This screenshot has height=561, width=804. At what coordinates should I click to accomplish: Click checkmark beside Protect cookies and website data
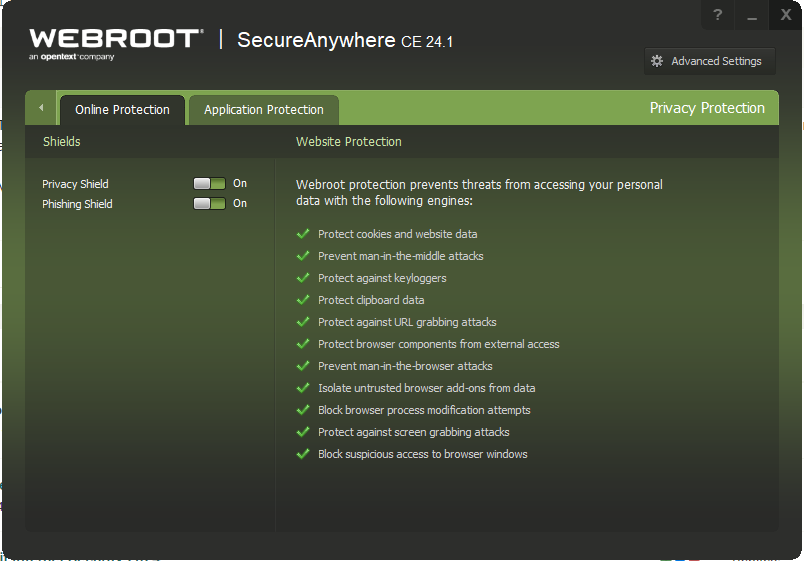[x=303, y=234]
